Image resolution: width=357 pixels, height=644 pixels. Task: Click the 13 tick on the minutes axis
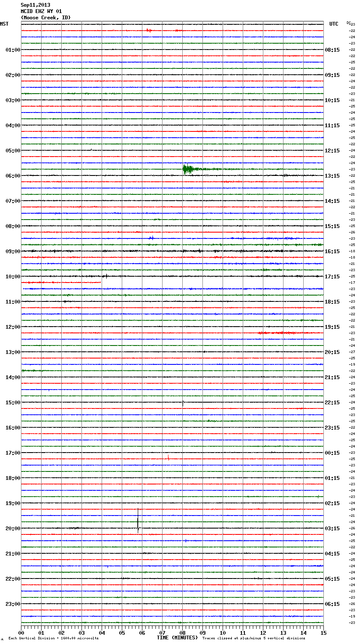(283, 633)
